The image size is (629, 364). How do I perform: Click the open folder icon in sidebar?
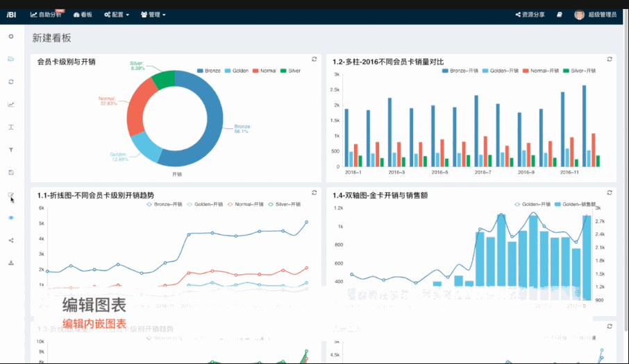click(x=11, y=59)
